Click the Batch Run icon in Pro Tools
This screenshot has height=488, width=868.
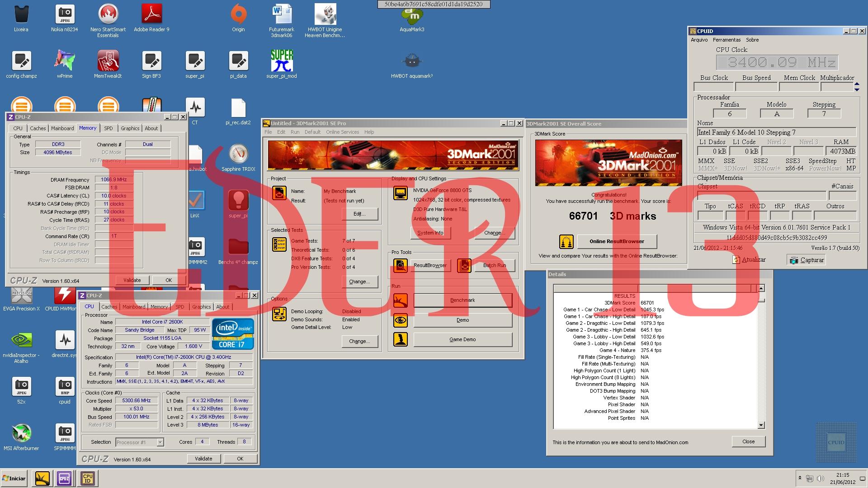point(464,265)
